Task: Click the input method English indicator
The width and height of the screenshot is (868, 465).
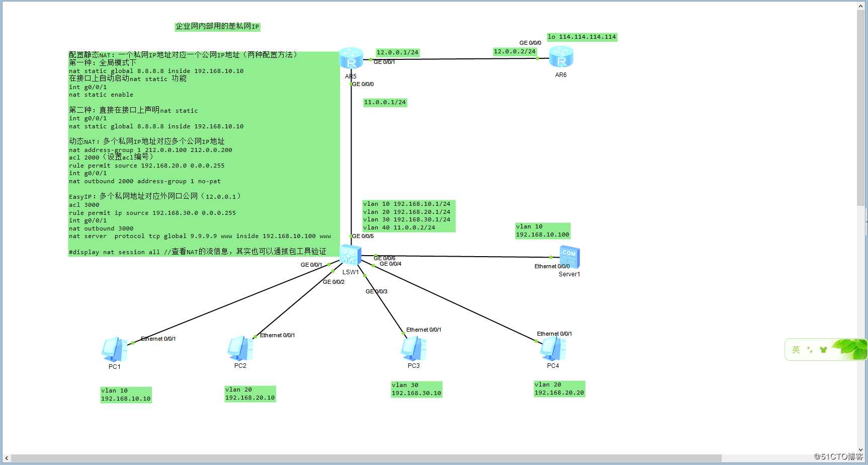Action: (x=796, y=349)
